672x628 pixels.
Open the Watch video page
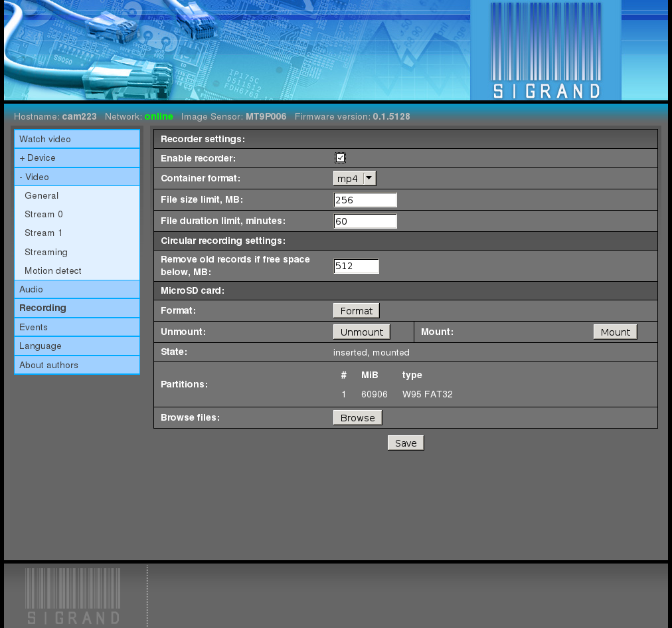(x=77, y=139)
